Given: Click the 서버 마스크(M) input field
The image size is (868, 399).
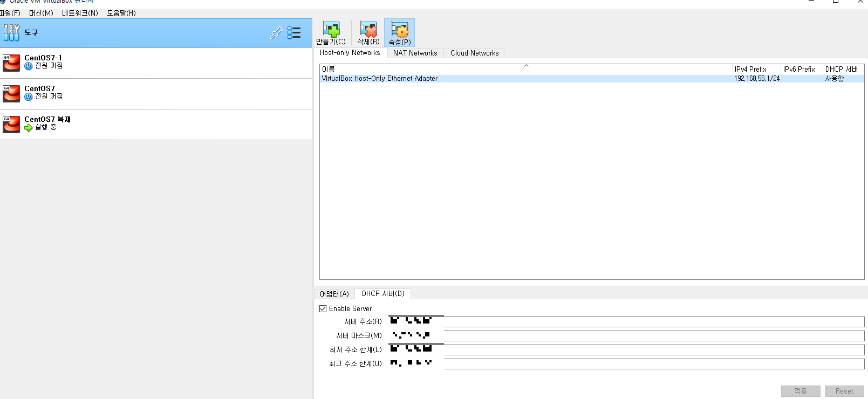Looking at the screenshot, I should point(626,335).
